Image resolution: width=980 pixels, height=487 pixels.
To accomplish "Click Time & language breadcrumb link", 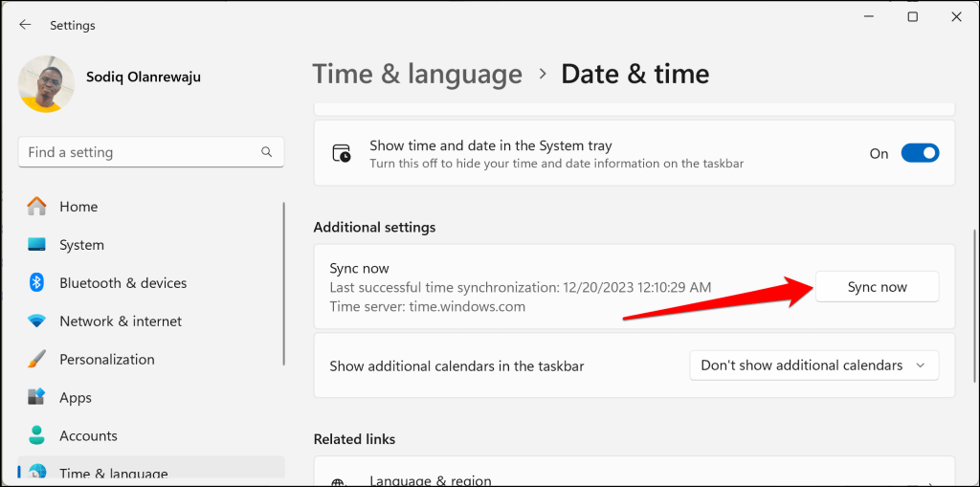I will 417,74.
